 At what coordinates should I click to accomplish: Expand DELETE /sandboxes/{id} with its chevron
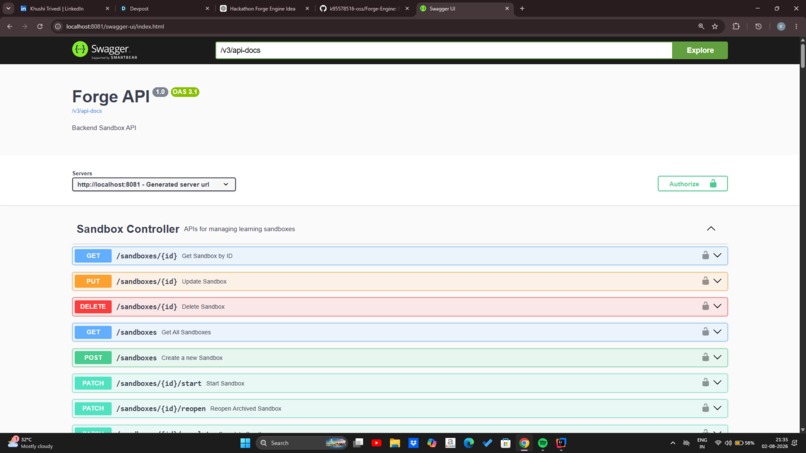[718, 306]
